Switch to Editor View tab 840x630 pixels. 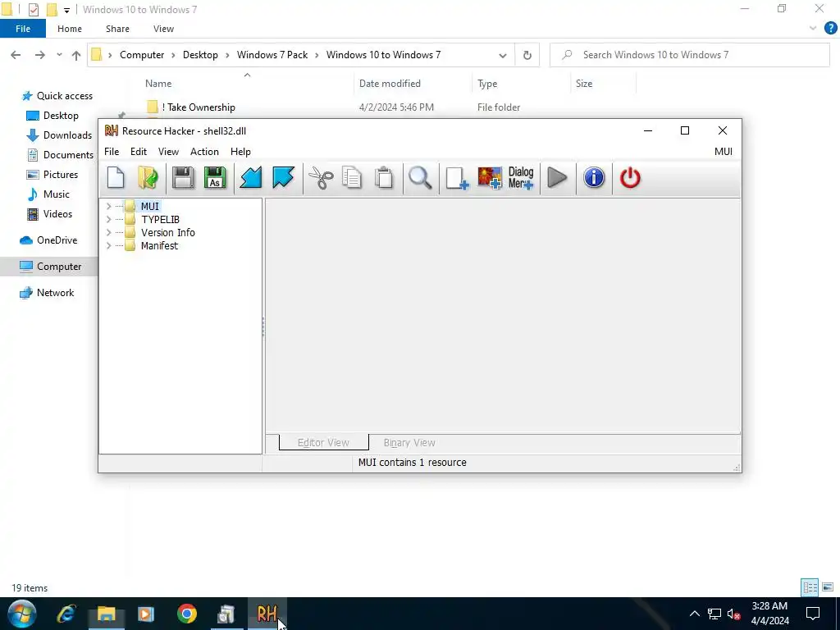[323, 442]
